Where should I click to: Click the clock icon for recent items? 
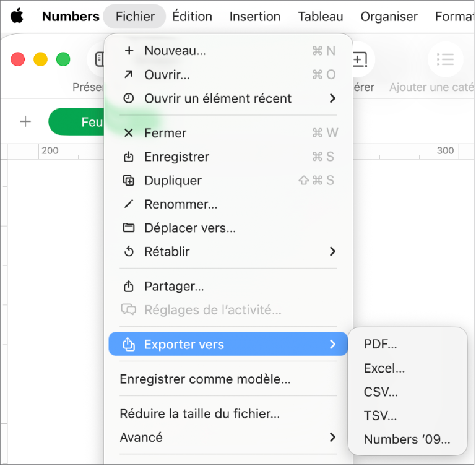[129, 98]
